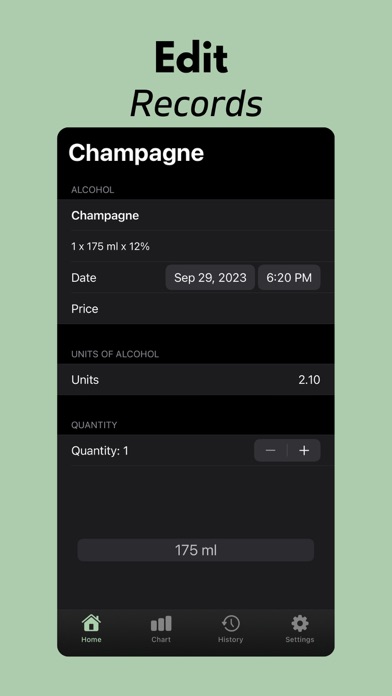This screenshot has height=696, width=392.
Task: Increase quantity with the plus button
Action: pos(304,451)
